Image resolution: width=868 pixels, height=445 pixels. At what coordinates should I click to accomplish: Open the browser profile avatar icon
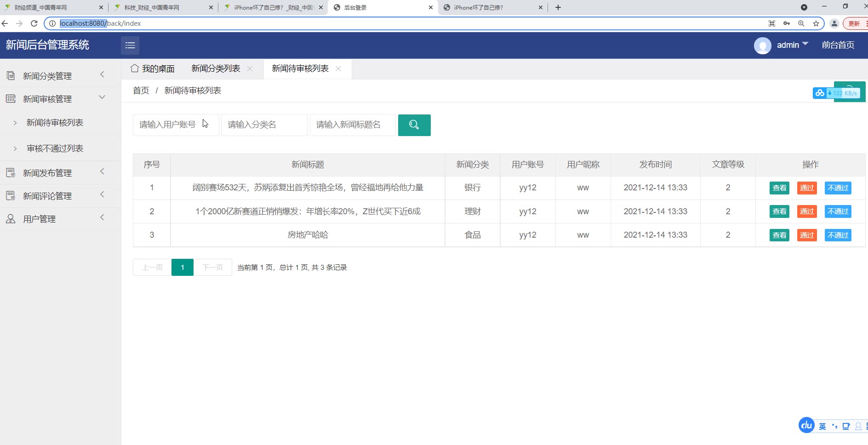tap(834, 23)
